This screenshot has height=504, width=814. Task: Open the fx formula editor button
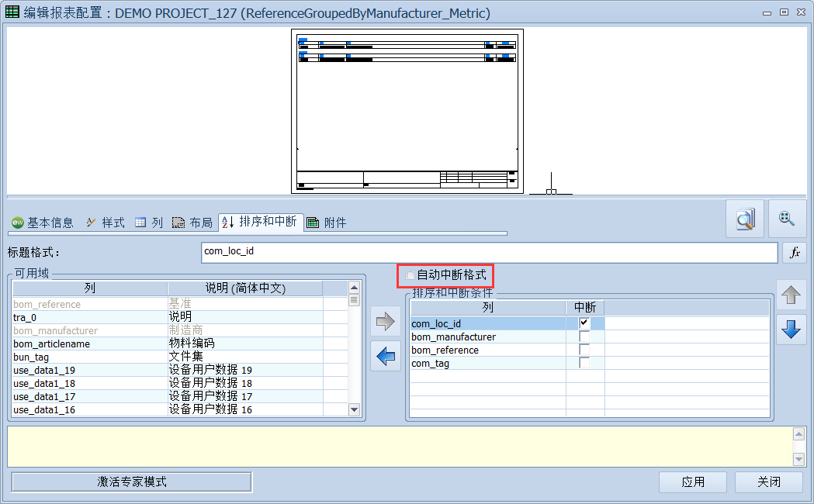click(795, 253)
